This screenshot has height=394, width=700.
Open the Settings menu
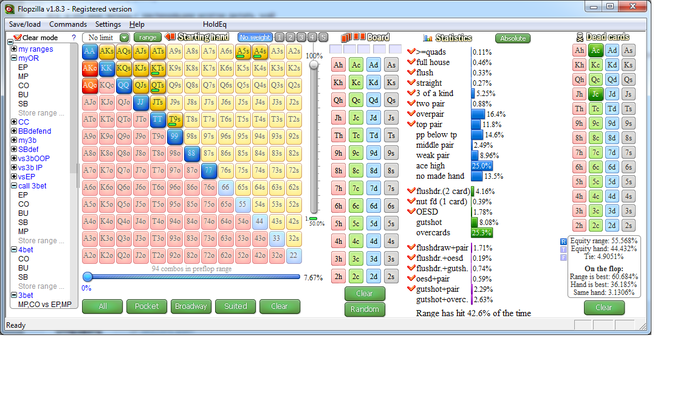(x=108, y=24)
